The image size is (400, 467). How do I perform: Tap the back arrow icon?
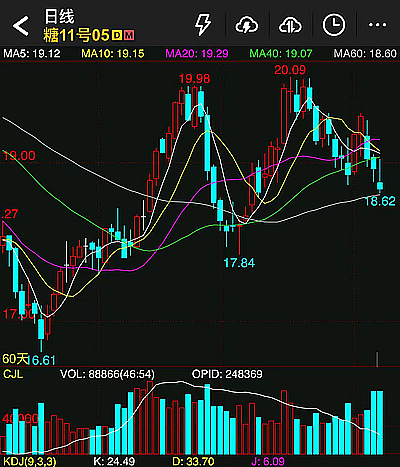click(x=21, y=25)
